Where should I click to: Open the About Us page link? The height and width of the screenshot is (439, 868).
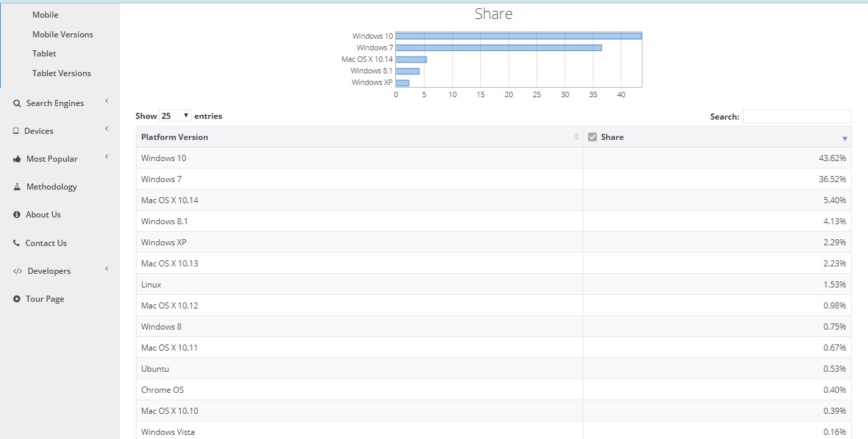(x=43, y=215)
